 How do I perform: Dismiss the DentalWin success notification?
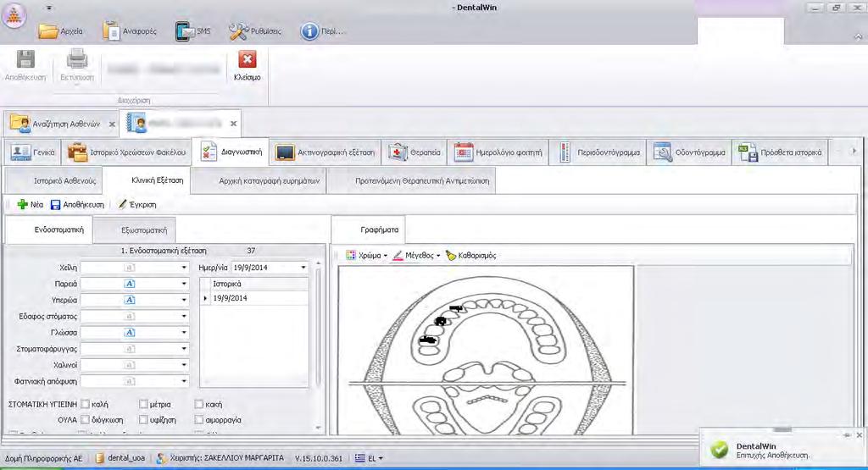[860, 435]
